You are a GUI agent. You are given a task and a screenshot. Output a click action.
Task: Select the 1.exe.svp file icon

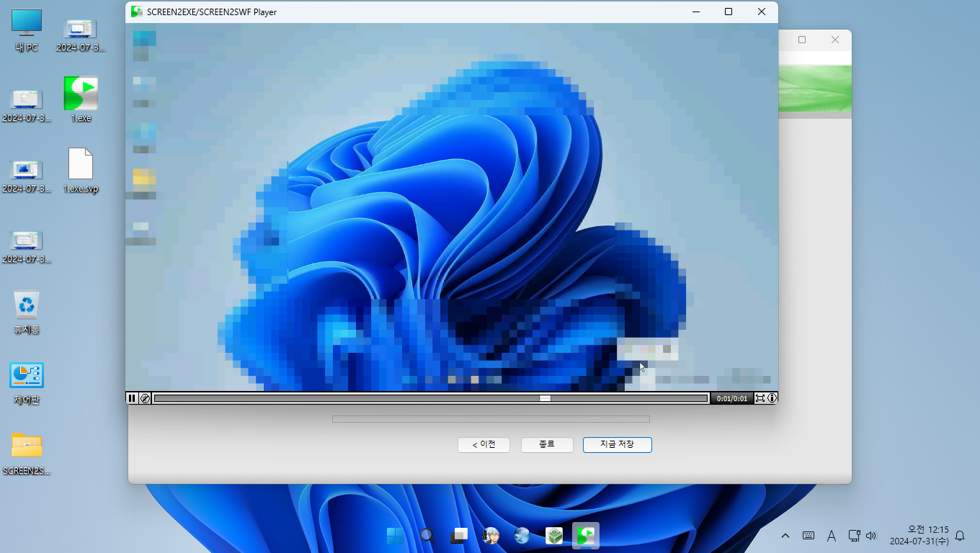click(x=81, y=171)
